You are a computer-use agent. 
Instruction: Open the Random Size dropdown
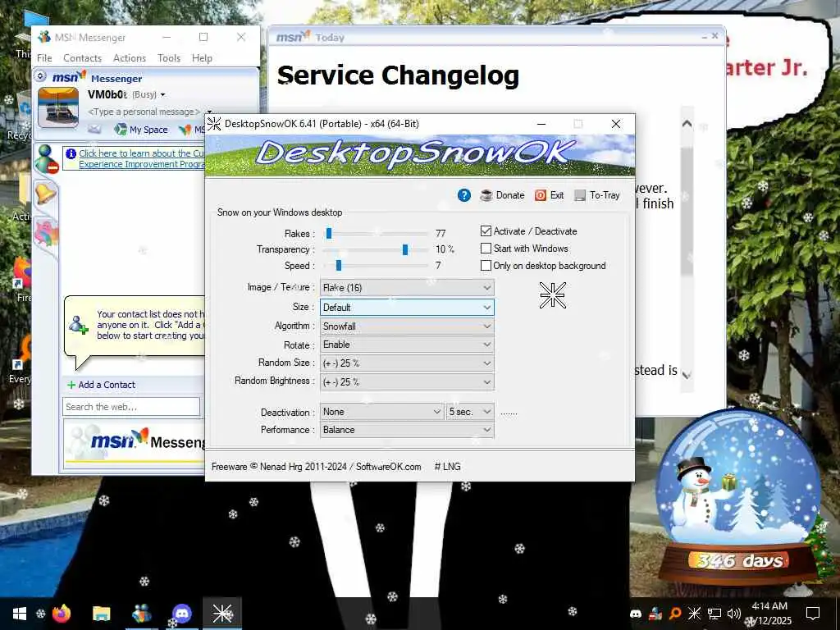tap(407, 363)
